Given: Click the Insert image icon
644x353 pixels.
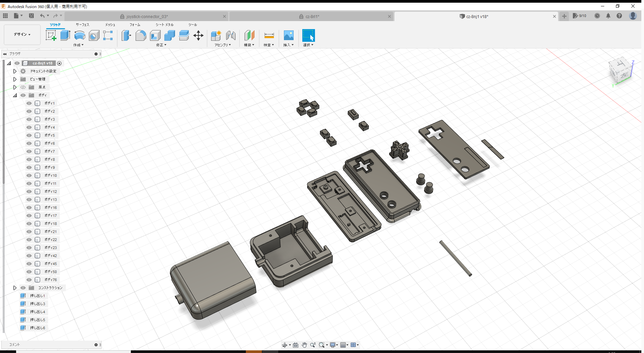Looking at the screenshot, I should coord(288,34).
